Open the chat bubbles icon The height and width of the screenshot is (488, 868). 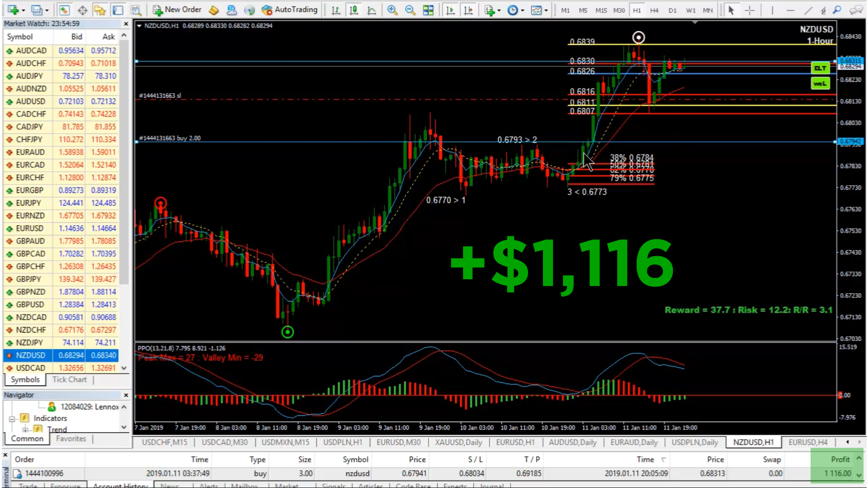[856, 9]
